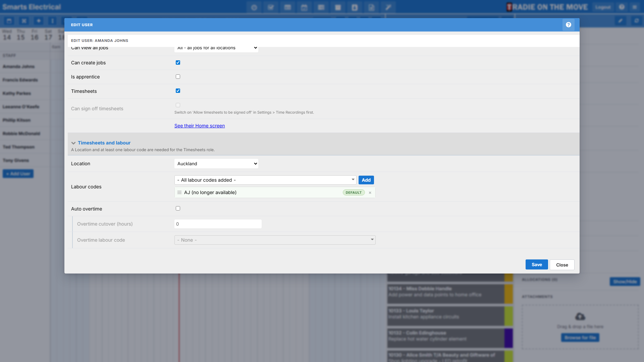The height and width of the screenshot is (362, 644).
Task: Click the help icon beside Logout
Action: coord(622,7)
